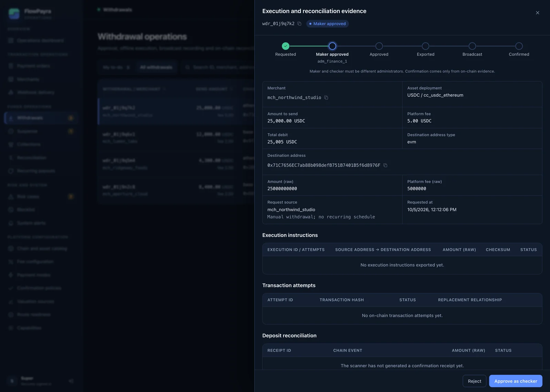Click the Checksum column header
Viewport: 550px width, 392px height.
tap(498, 250)
